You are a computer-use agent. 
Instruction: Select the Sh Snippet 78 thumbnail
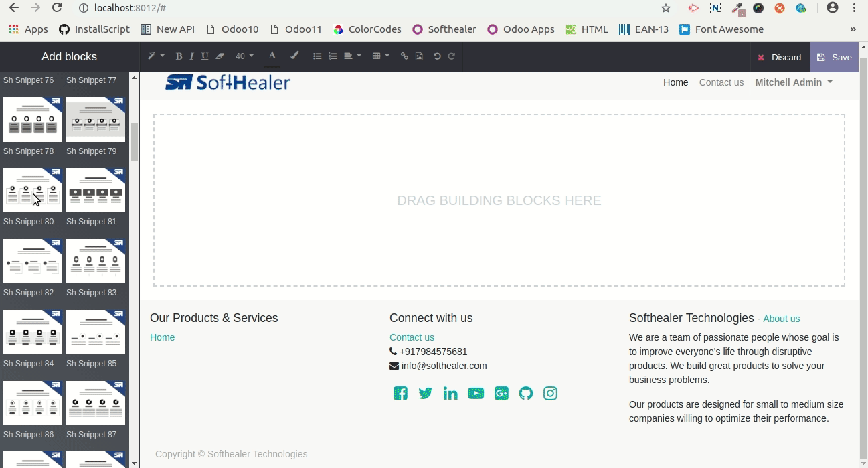(x=33, y=119)
